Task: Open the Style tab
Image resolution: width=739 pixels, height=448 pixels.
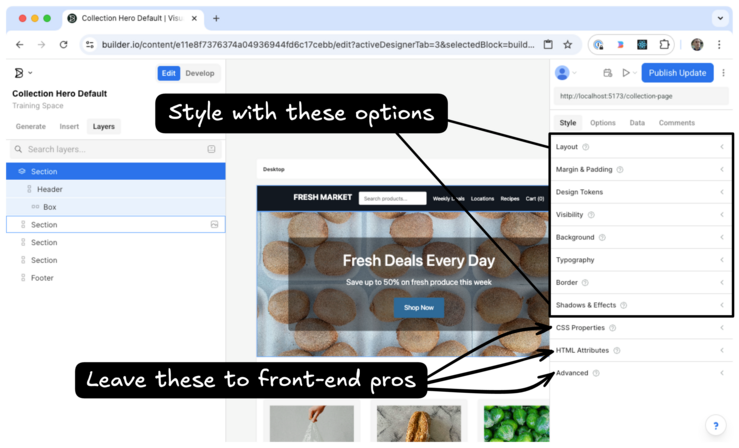Action: (567, 123)
